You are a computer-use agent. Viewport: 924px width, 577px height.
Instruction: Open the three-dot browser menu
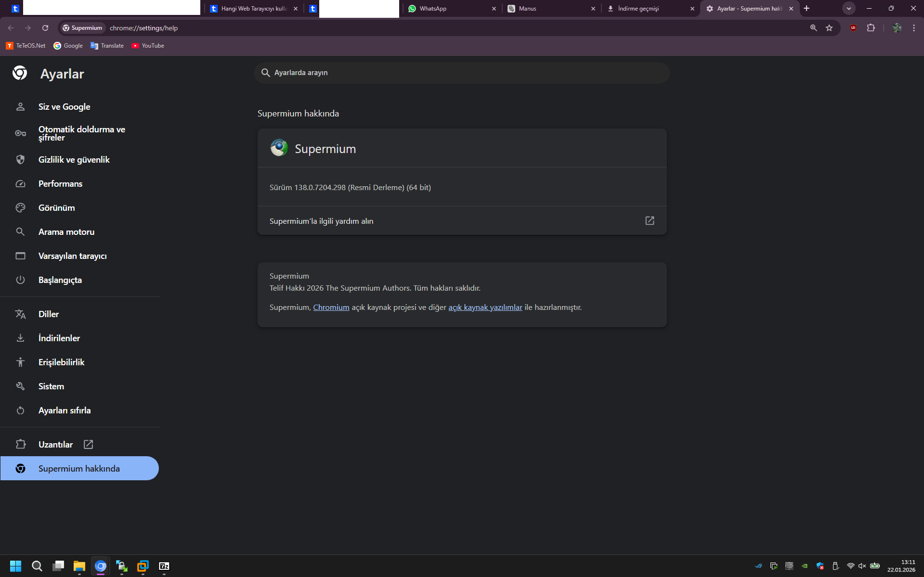click(x=914, y=28)
